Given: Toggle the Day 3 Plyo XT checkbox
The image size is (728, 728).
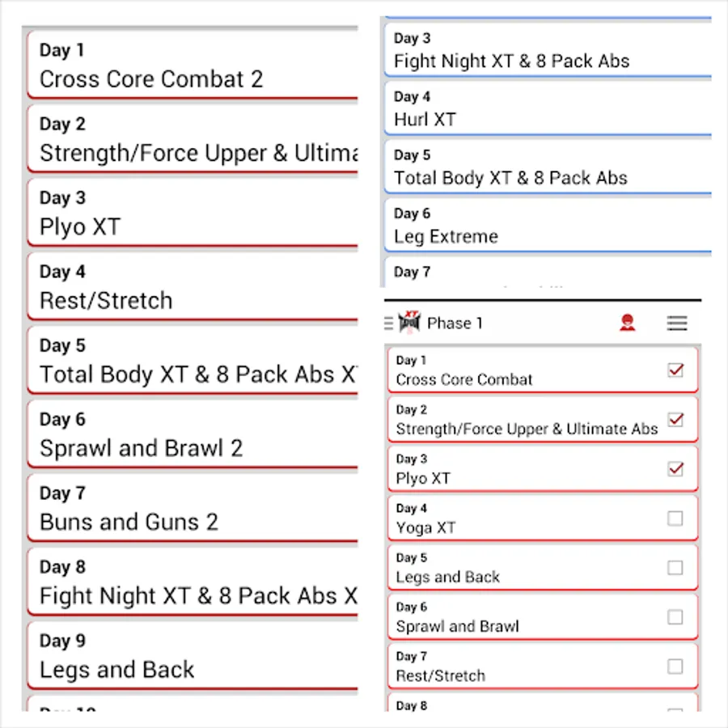Looking at the screenshot, I should pyautogui.click(x=675, y=469).
